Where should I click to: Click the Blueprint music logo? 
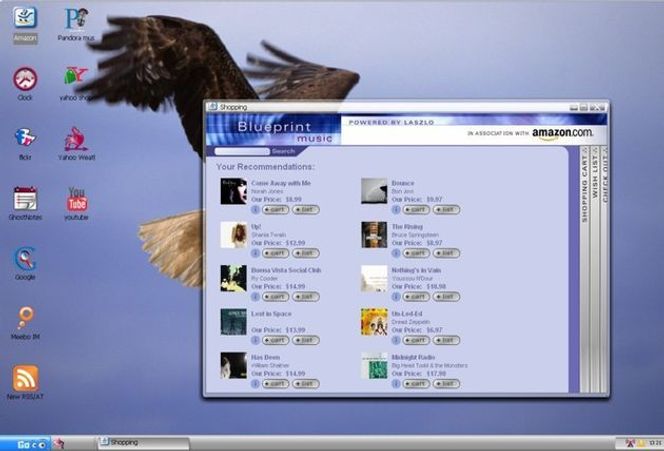click(x=274, y=130)
